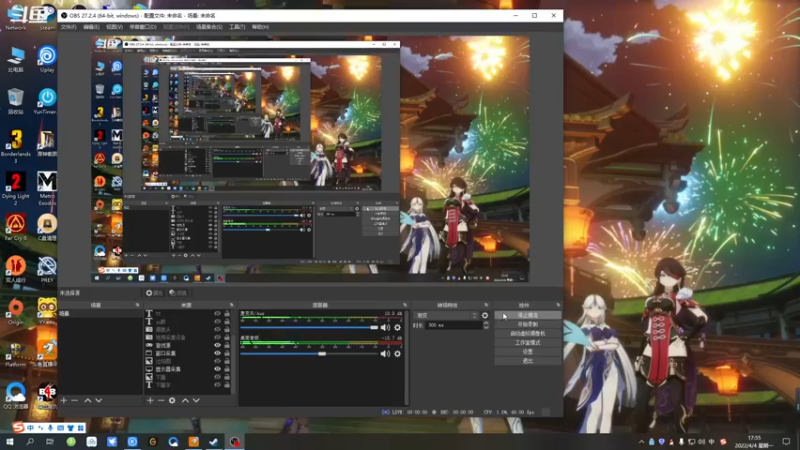Open Far Cry 6 desktop shortcut
Viewport: 800px width, 450px height.
tap(16, 227)
